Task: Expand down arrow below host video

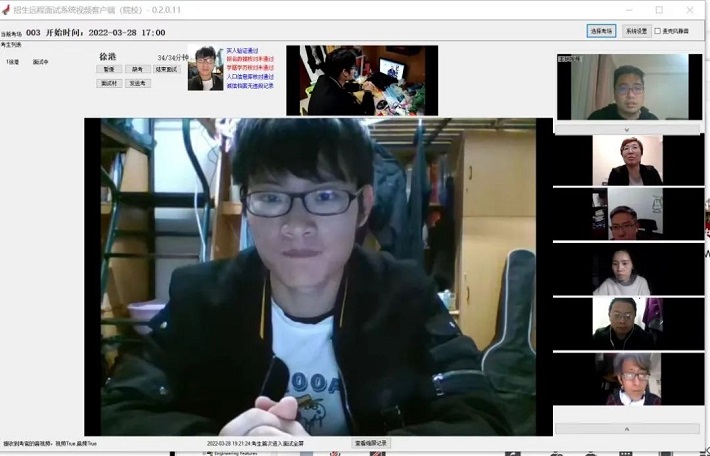Action: [626, 129]
